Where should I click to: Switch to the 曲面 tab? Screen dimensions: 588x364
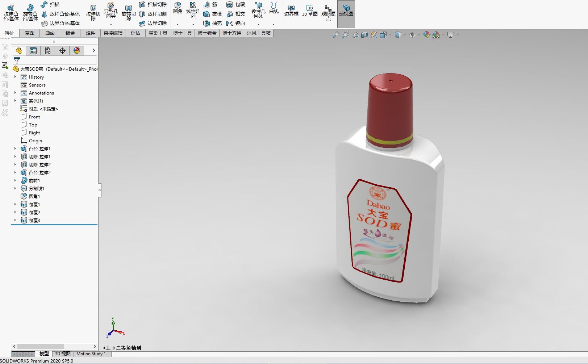click(50, 33)
